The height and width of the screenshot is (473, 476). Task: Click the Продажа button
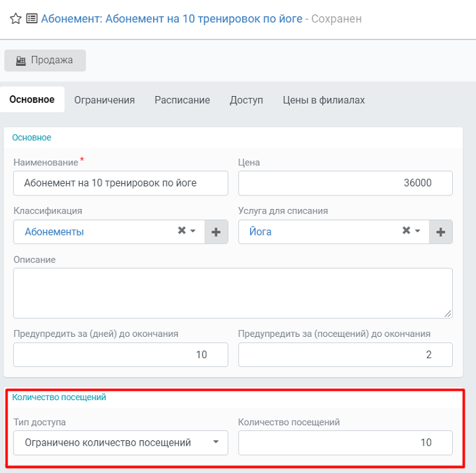[x=45, y=61]
